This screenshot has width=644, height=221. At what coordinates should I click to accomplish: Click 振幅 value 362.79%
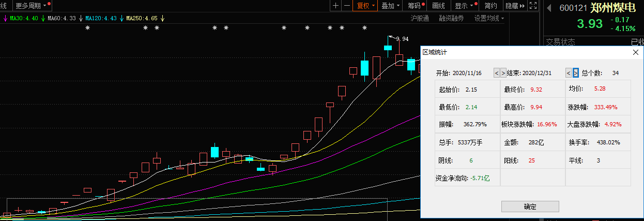(474, 124)
